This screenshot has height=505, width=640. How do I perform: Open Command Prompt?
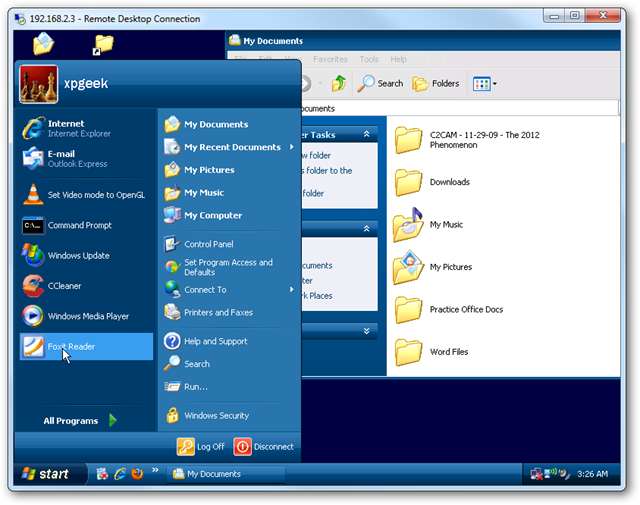(x=79, y=226)
